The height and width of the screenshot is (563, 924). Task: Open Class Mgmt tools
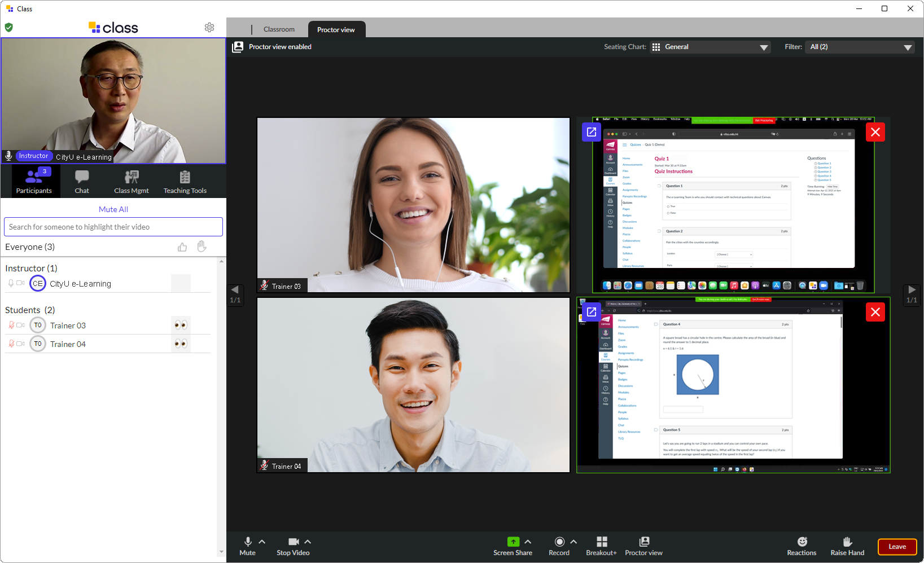[132, 182]
